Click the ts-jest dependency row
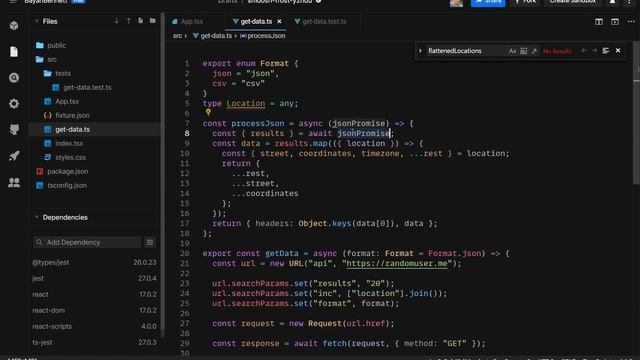This screenshot has height=360, width=640. (94, 342)
